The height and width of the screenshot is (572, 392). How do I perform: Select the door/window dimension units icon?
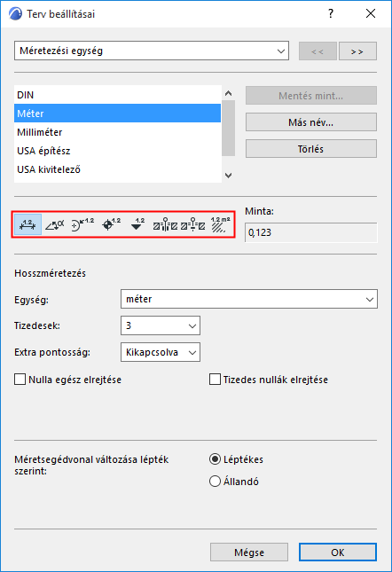coord(165,224)
